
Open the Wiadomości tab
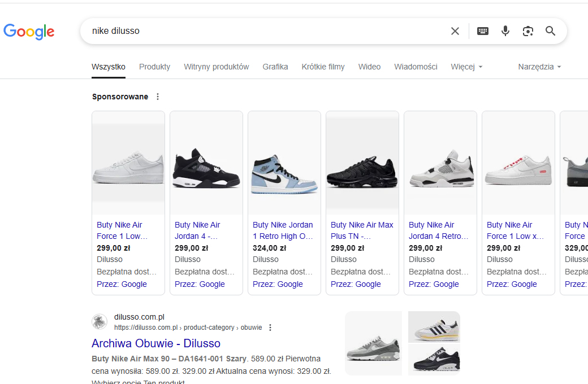click(x=416, y=67)
